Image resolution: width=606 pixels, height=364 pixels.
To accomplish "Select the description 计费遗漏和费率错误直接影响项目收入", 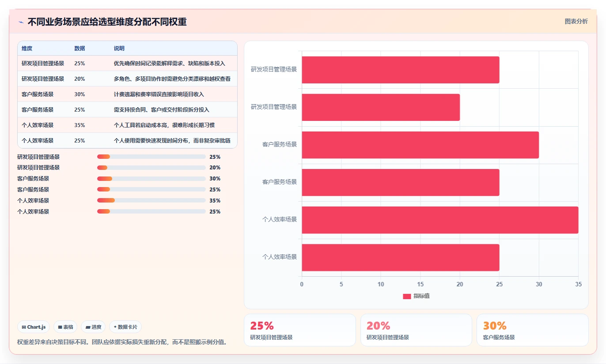I will (159, 94).
